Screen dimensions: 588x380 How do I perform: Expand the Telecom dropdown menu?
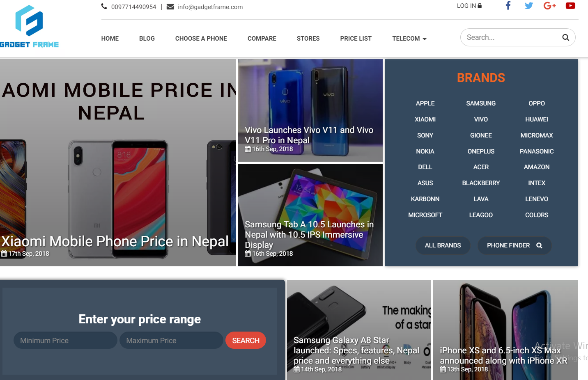(409, 39)
